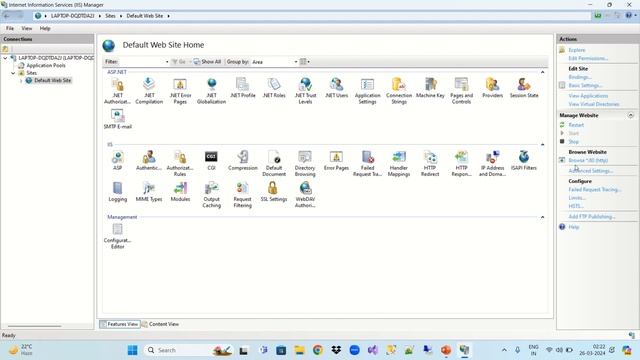Switch to Features View tab
This screenshot has width=640, height=360.
pos(120,324)
